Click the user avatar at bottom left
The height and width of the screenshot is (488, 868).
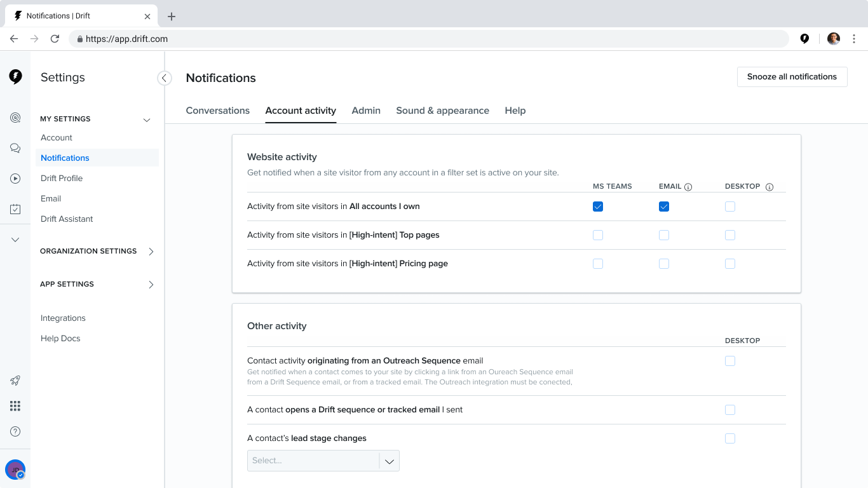(x=15, y=470)
